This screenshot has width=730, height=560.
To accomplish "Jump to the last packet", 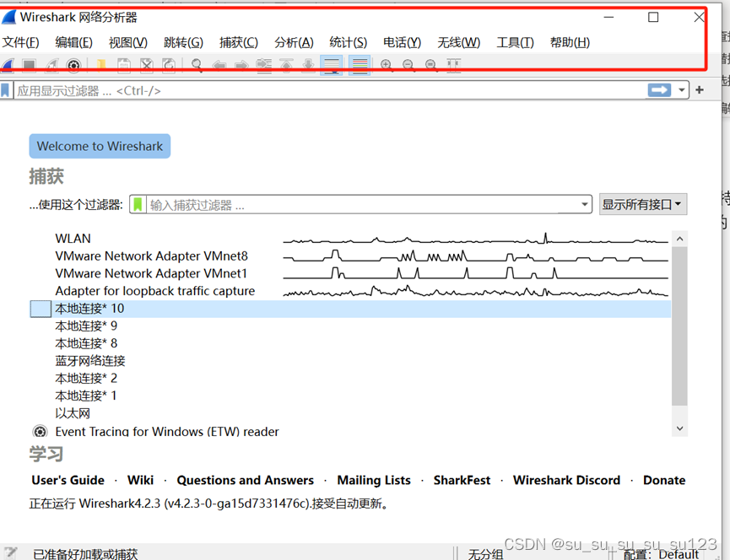I will click(309, 65).
